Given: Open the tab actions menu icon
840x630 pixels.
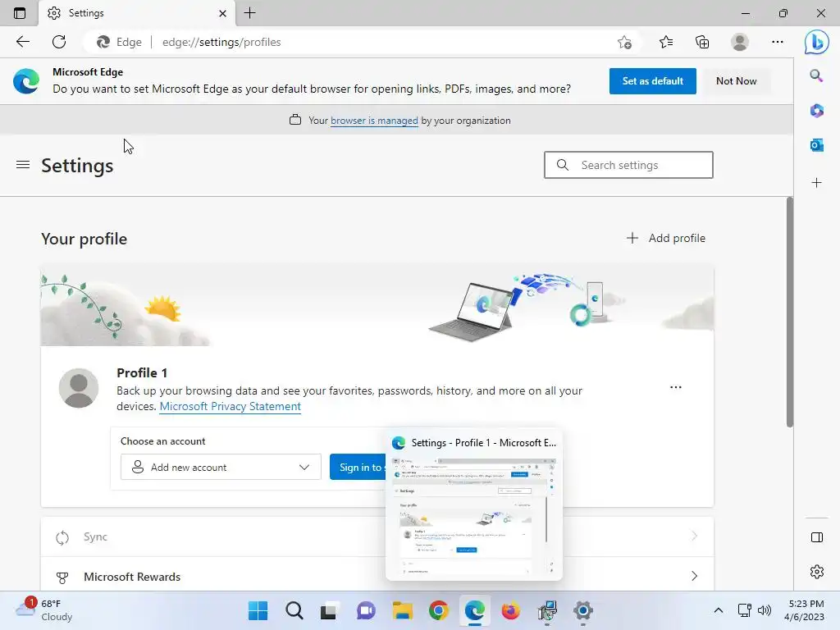Looking at the screenshot, I should coord(20,13).
